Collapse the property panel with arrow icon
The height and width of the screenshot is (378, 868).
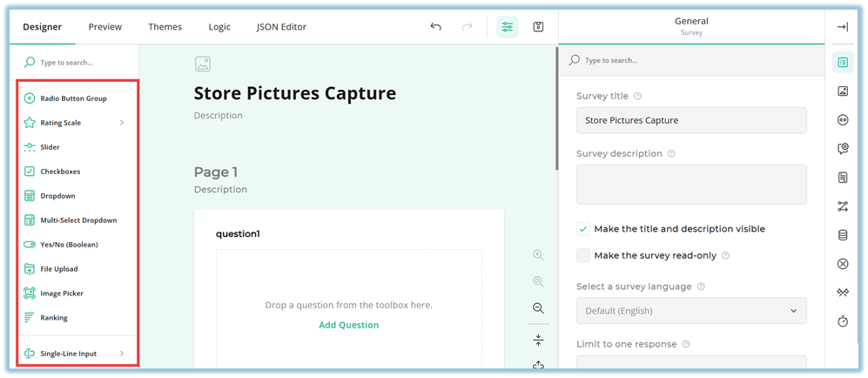click(842, 27)
